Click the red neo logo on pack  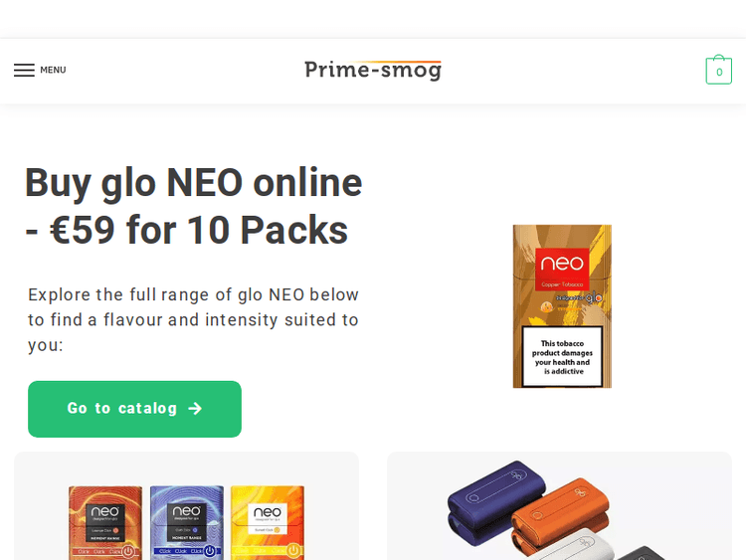[x=562, y=269]
